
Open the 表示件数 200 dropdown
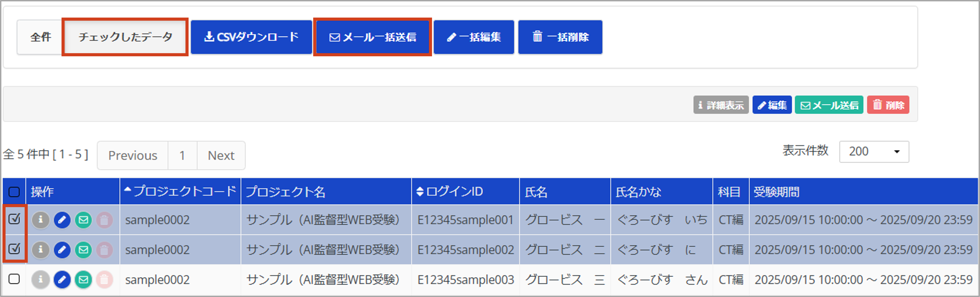click(874, 151)
